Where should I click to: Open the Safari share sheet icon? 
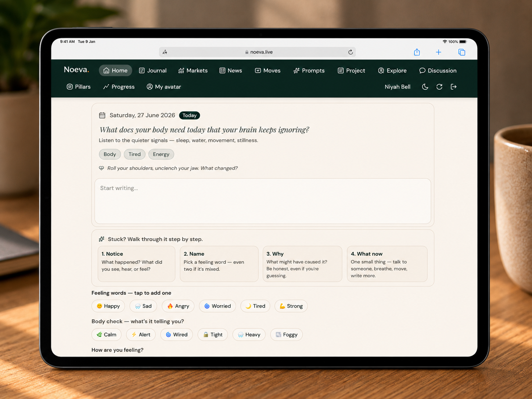[x=417, y=52]
